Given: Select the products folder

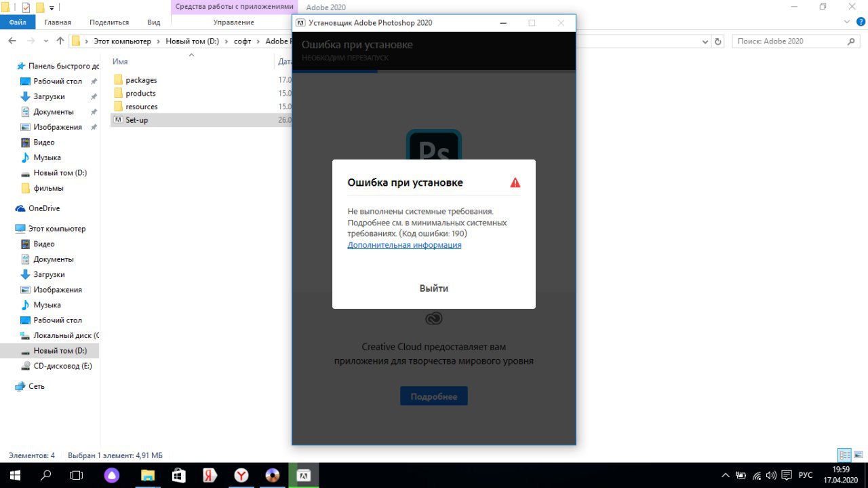Looking at the screenshot, I should point(140,94).
